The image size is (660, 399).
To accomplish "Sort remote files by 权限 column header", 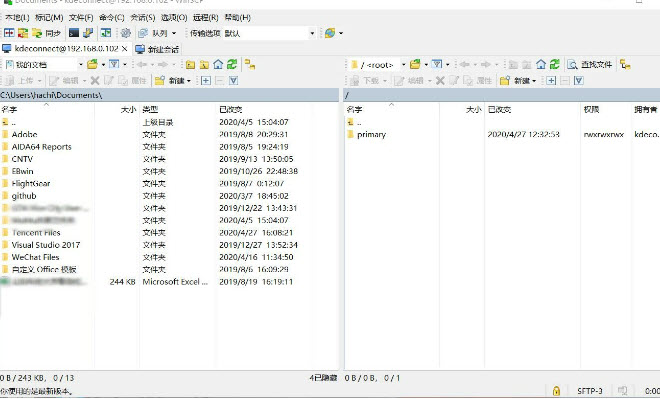I will (x=605, y=109).
